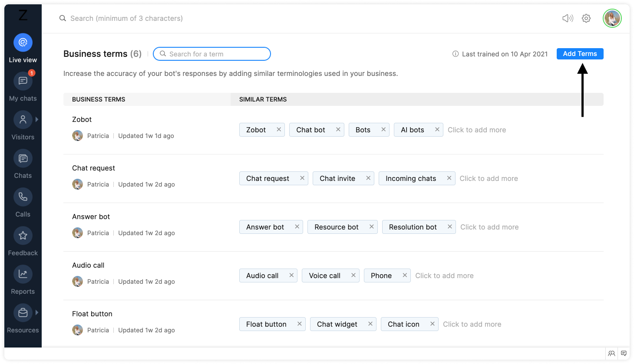Remove the "Chat bot" similar term
The height and width of the screenshot is (364, 634).
point(338,129)
